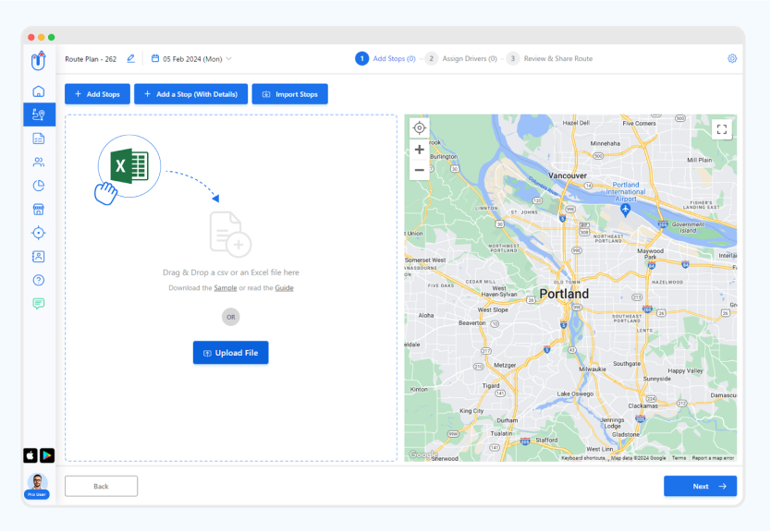Image resolution: width=771 pixels, height=532 pixels.
Task: Open the map Terms link
Action: pyautogui.click(x=679, y=458)
